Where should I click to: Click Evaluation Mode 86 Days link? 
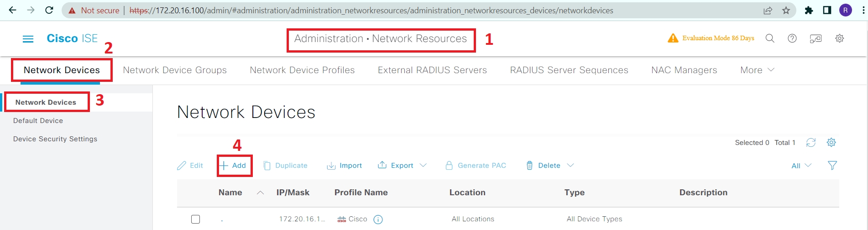click(x=718, y=38)
